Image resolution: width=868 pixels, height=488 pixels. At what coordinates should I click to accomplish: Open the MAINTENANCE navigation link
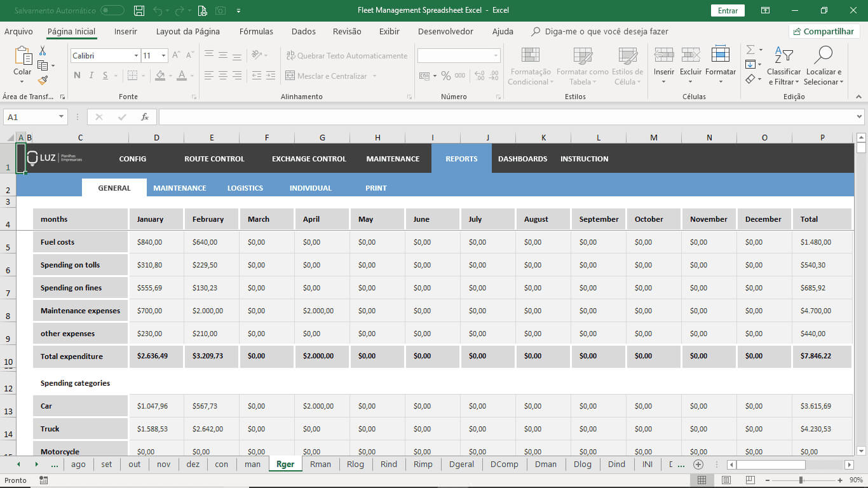(393, 159)
